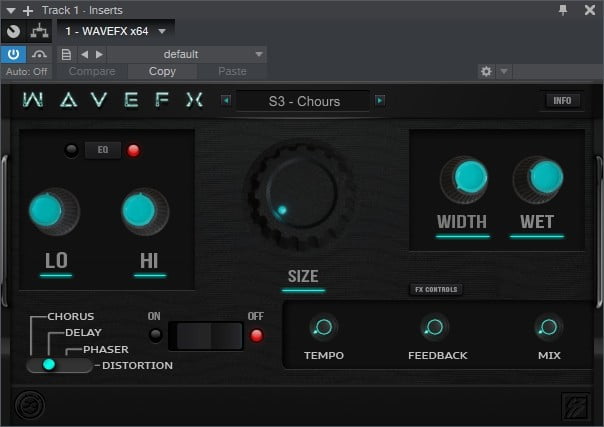Click the effect type selector slider
The height and width of the screenshot is (427, 604).
point(59,365)
